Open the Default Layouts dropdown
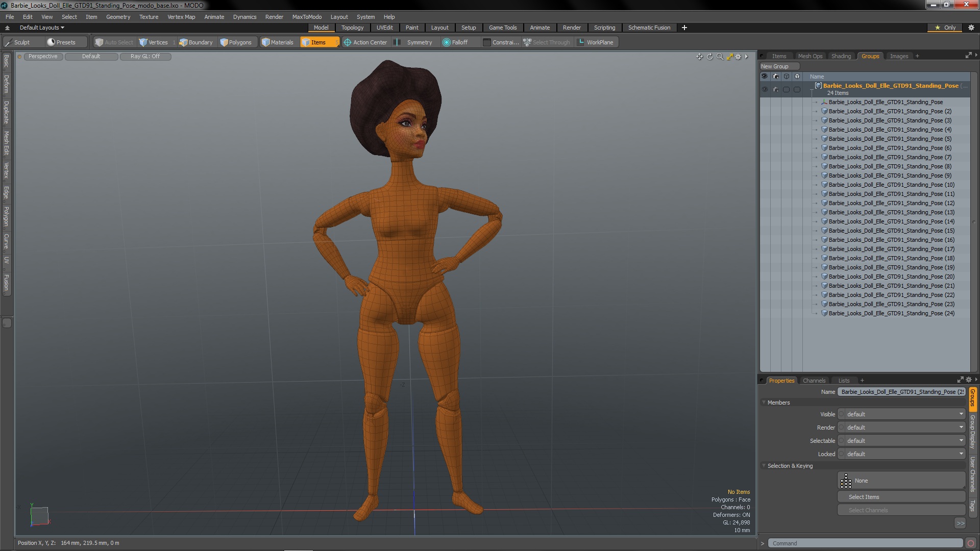Image resolution: width=980 pixels, height=551 pixels. [42, 28]
